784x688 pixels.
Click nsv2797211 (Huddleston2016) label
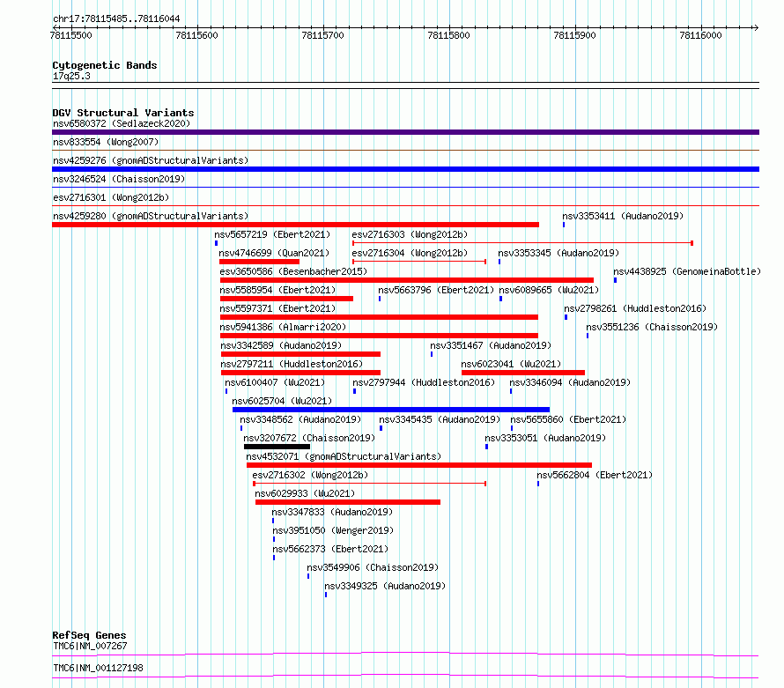tap(292, 364)
